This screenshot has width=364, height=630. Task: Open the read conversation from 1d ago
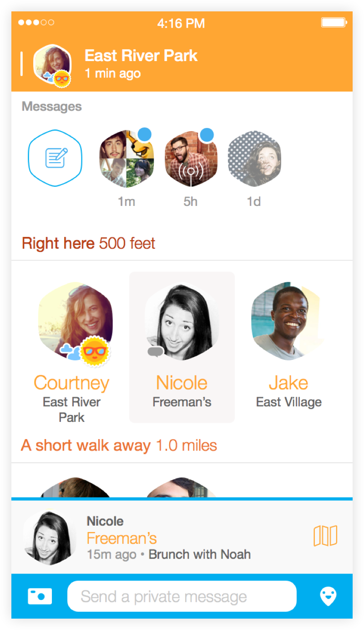254,159
